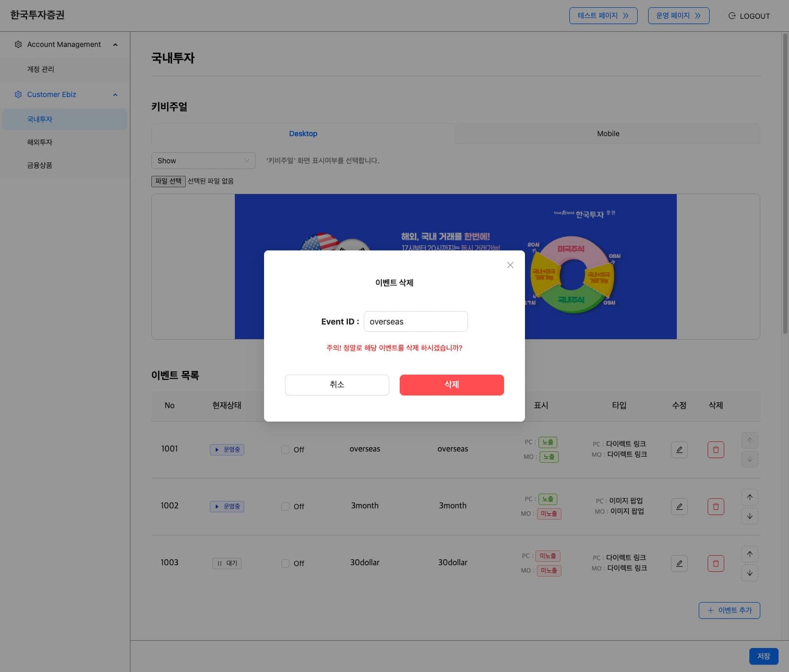Move event 1002 up with arrow icon
This screenshot has width=789, height=672.
(749, 497)
